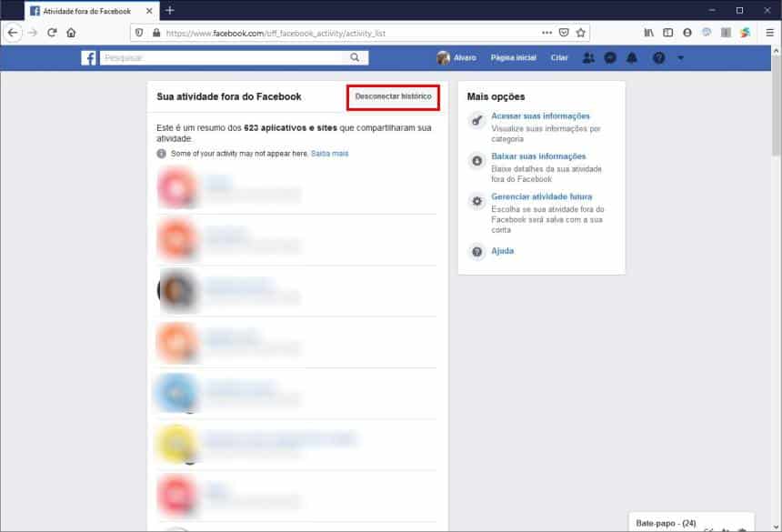This screenshot has width=782, height=532.
Task: Expand the account dropdown arrow
Action: pos(681,58)
